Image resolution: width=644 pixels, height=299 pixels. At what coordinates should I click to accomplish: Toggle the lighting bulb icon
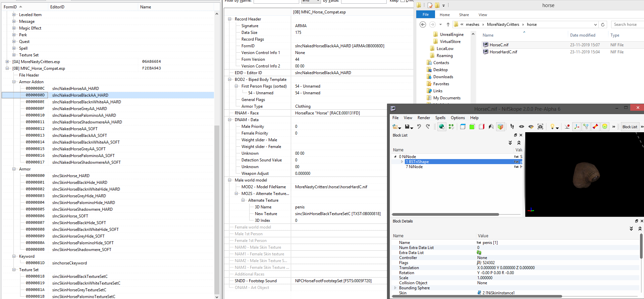point(552,127)
